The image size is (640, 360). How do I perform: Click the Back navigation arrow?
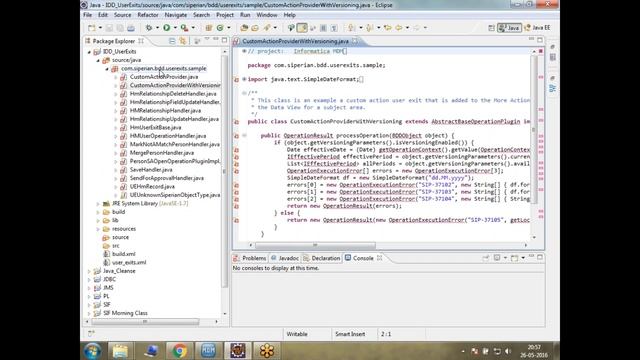(x=398, y=28)
